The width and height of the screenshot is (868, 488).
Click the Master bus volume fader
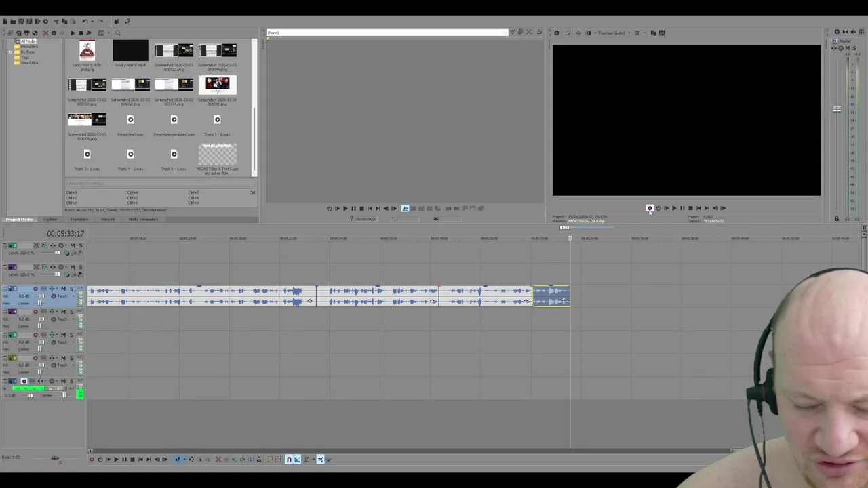[837, 109]
